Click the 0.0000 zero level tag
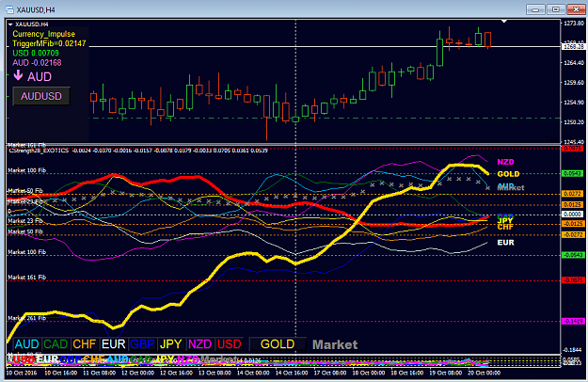588x382 pixels. (x=573, y=215)
